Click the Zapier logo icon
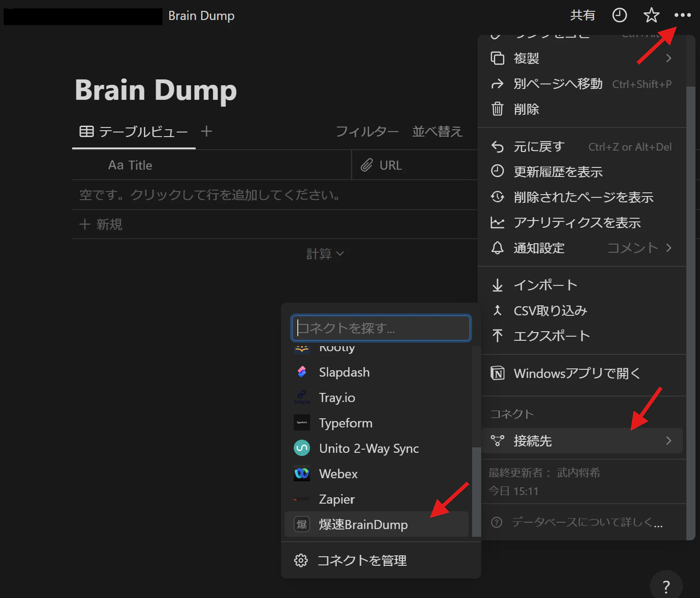 pyautogui.click(x=302, y=499)
